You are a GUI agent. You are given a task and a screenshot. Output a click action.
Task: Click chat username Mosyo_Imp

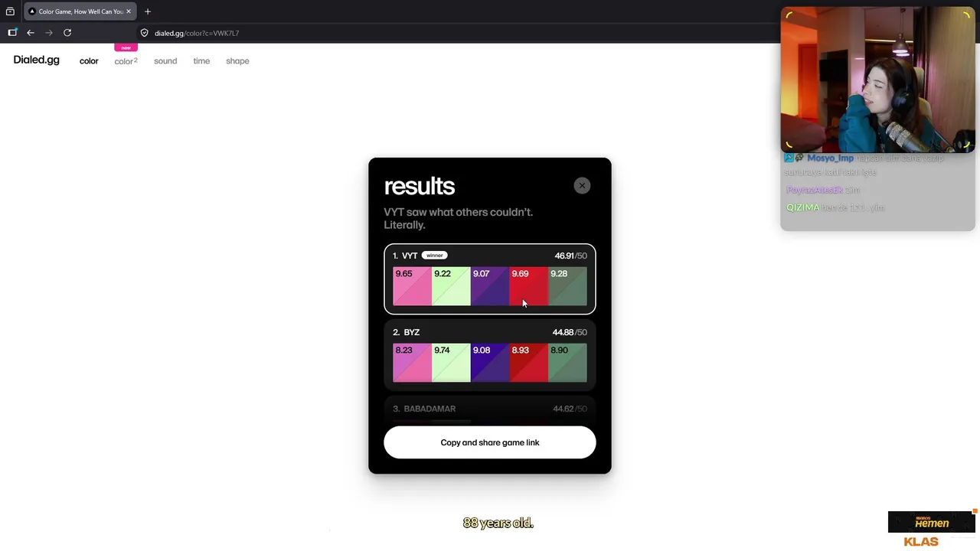pyautogui.click(x=830, y=158)
